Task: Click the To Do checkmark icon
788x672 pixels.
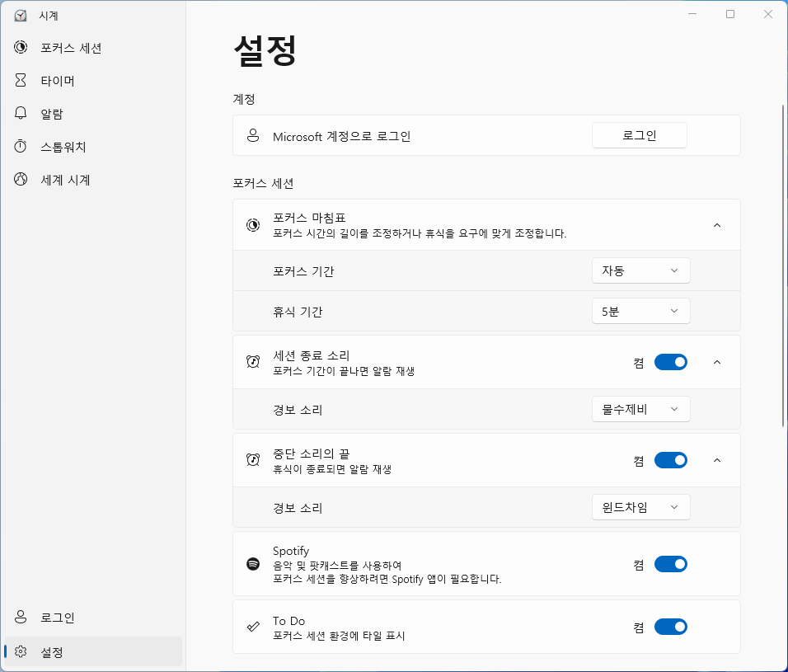Action: click(253, 627)
